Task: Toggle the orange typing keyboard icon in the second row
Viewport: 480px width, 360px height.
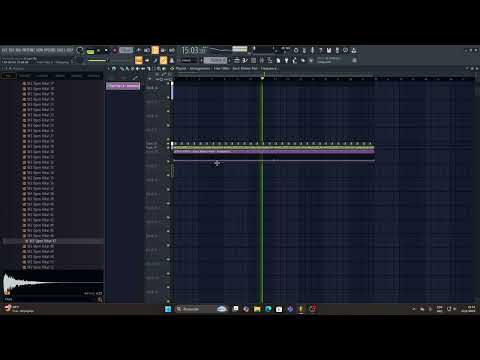Action: point(139,60)
